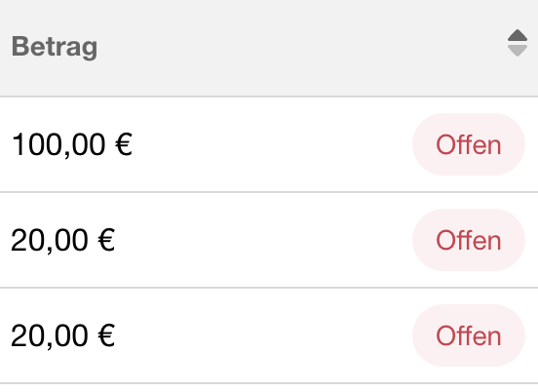Click the empty space in the bottom row

click(264, 335)
